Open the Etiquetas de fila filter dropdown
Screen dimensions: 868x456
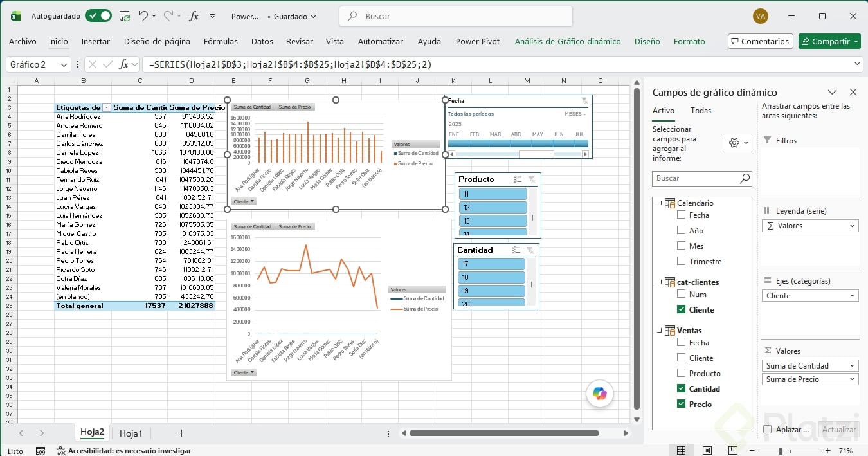click(107, 107)
